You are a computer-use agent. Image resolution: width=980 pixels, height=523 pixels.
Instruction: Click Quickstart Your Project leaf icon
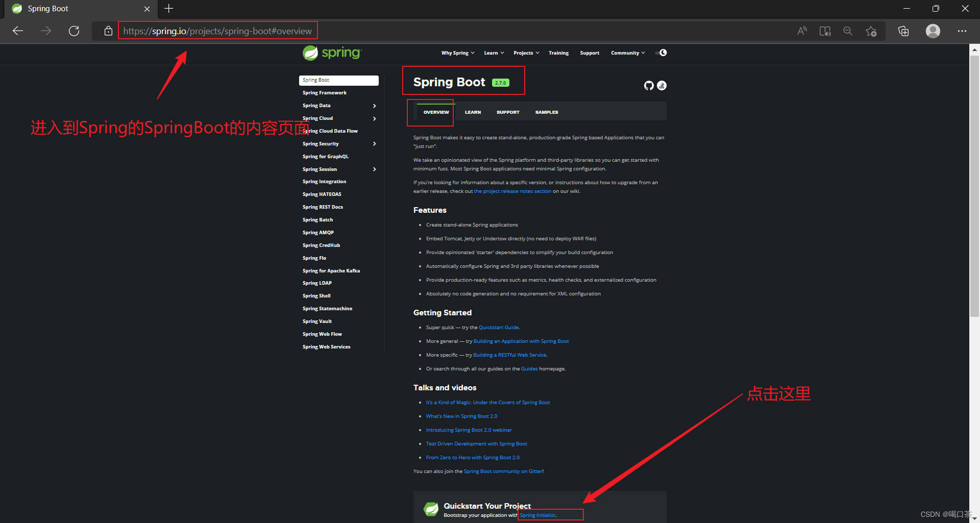coord(431,509)
